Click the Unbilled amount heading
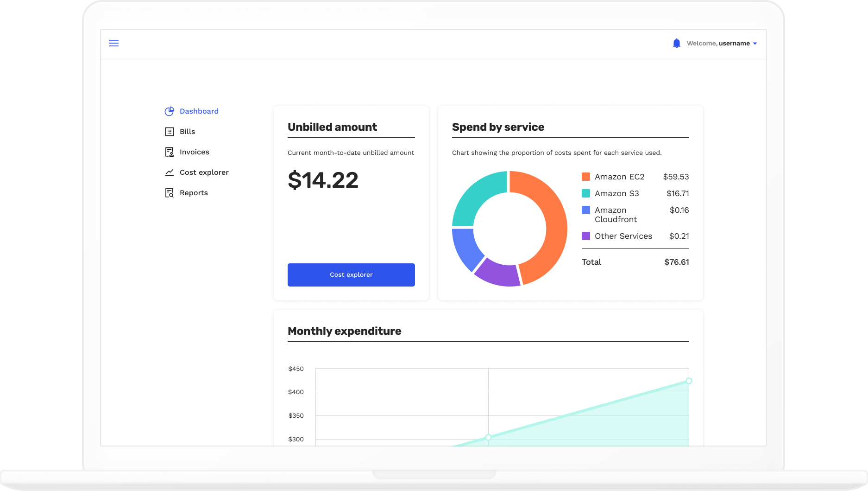The width and height of the screenshot is (868, 491). point(332,127)
